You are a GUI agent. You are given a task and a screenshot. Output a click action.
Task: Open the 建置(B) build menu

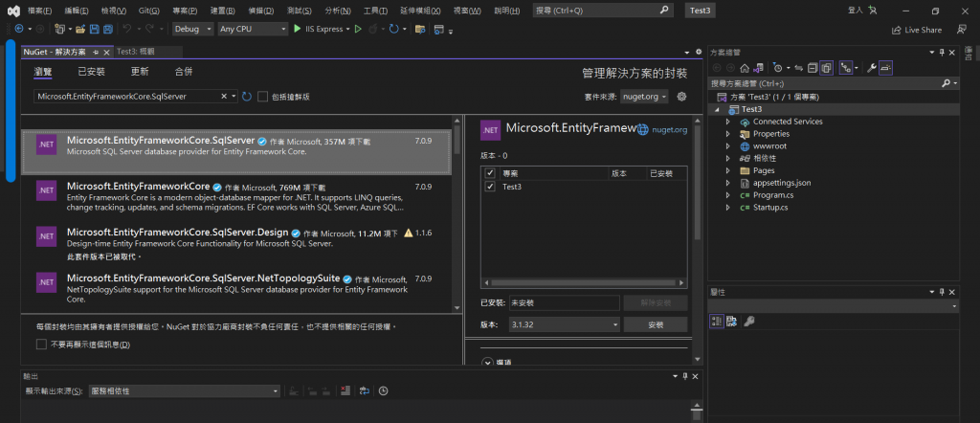click(x=223, y=11)
